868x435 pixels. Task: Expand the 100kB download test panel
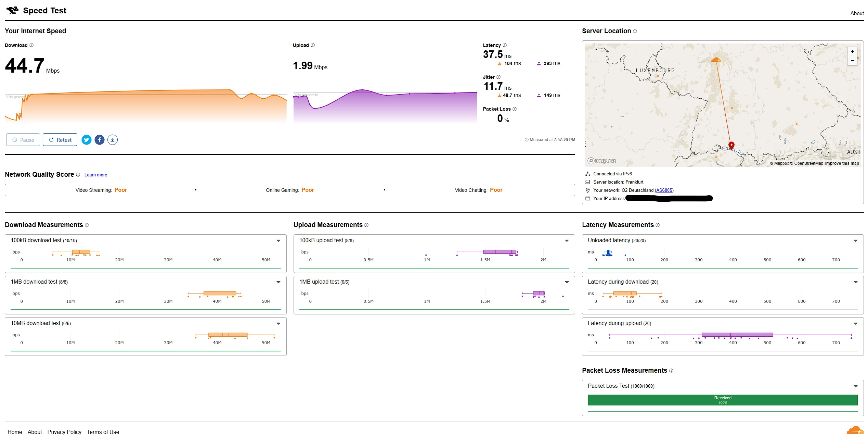[278, 241]
